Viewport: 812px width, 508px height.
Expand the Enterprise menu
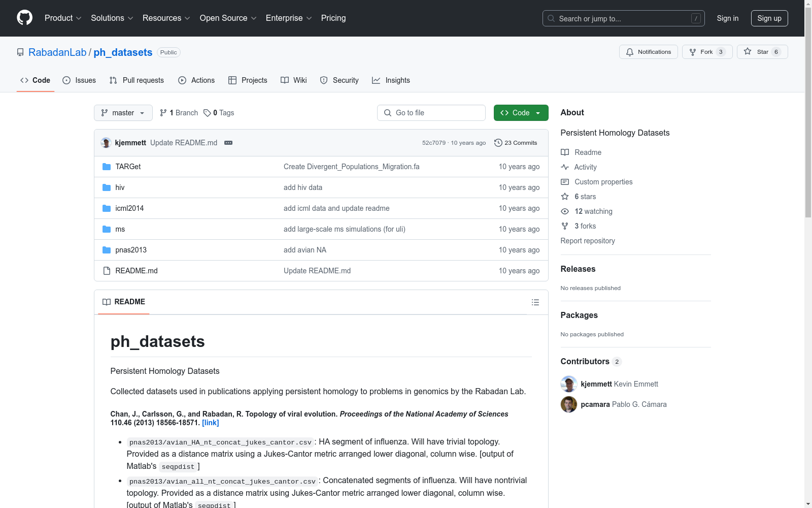(289, 18)
